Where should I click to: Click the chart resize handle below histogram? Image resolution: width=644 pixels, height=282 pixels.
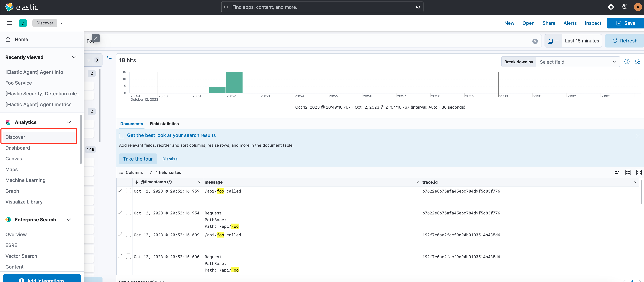pyautogui.click(x=380, y=115)
